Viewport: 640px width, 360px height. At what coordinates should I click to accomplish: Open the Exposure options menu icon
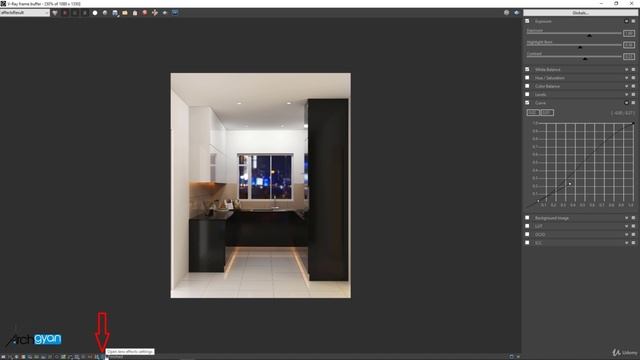click(x=633, y=21)
